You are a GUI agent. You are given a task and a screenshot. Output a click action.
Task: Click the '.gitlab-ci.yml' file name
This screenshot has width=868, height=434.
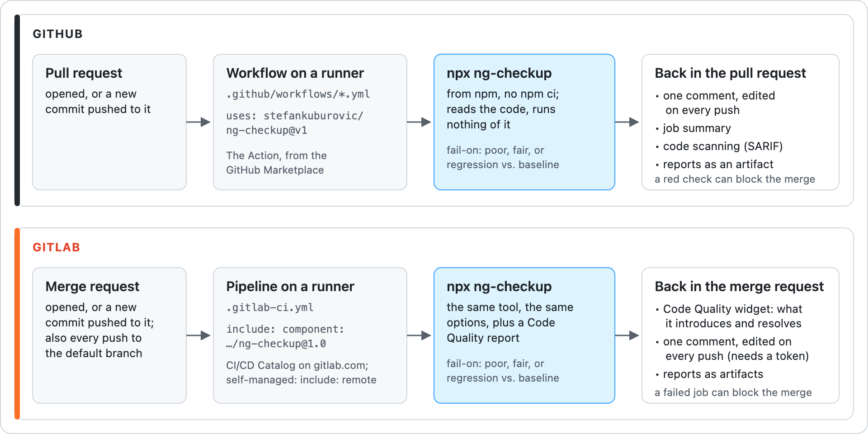point(270,307)
